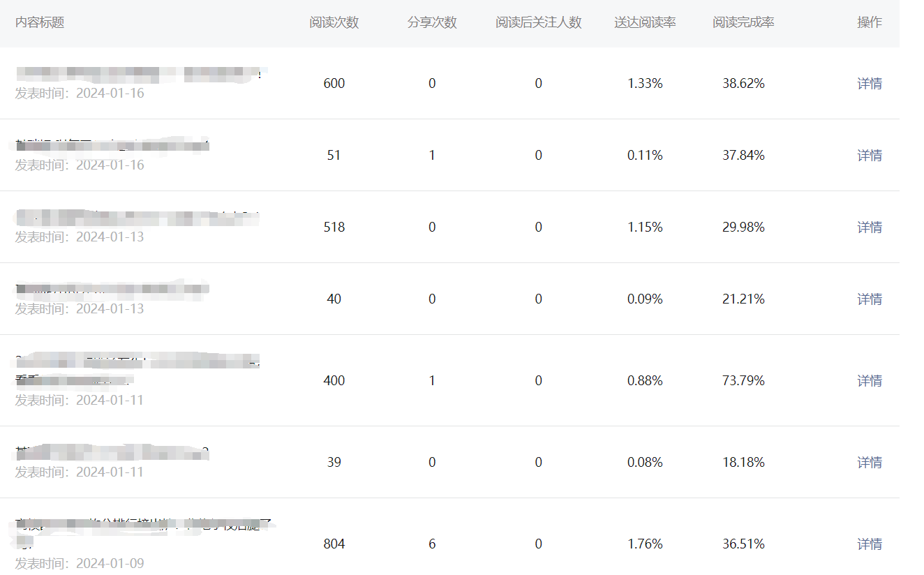Viewport: 924px width, 575px height.
Task: Open the first article title dated 2024-01-16
Action: click(x=141, y=73)
